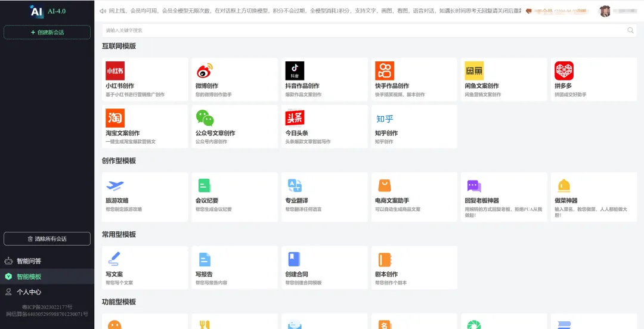Click the 快手作品创作 title text
644x329 pixels.
point(392,86)
